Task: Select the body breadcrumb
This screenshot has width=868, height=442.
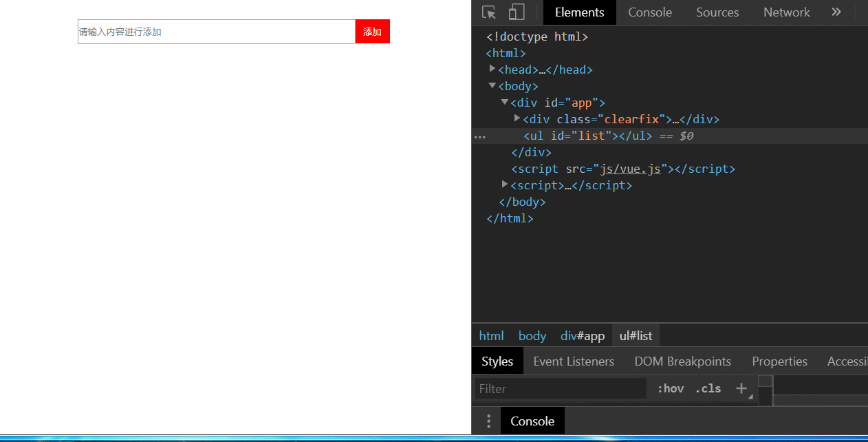Action: pos(532,336)
